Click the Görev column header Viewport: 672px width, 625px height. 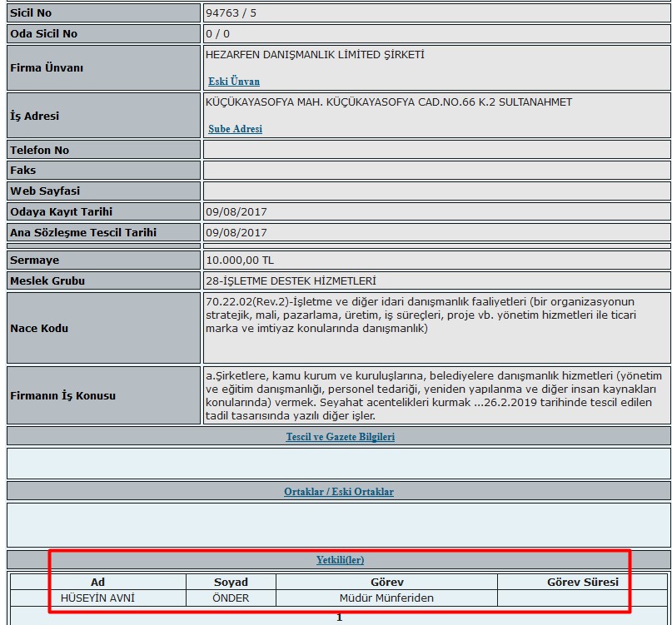click(387, 583)
